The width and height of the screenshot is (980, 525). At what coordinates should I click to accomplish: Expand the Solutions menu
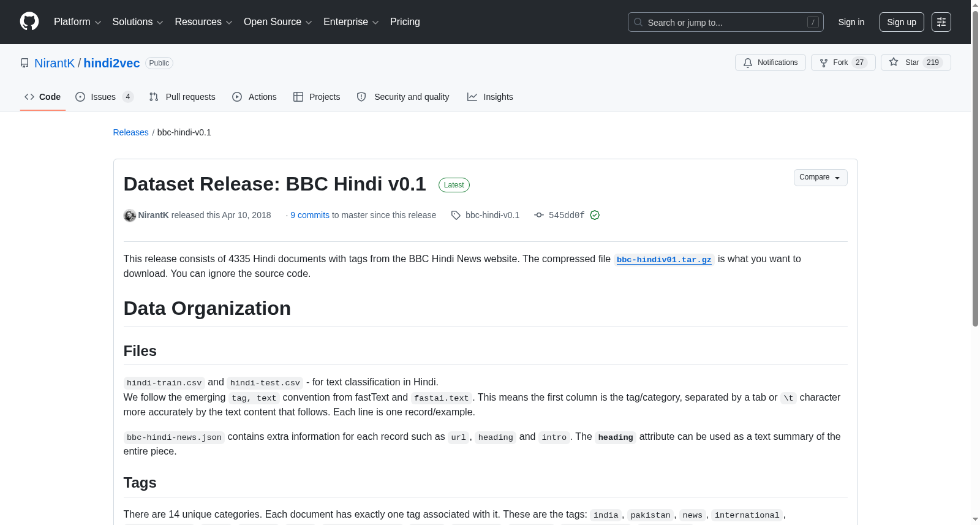coord(138,22)
